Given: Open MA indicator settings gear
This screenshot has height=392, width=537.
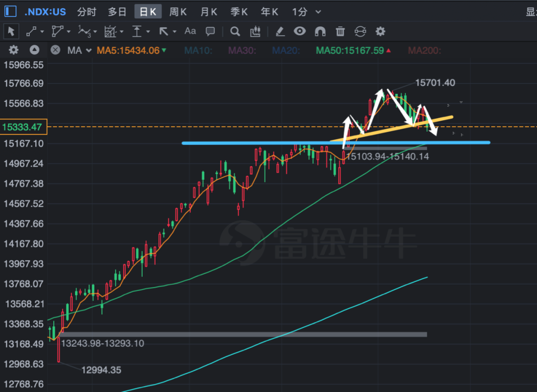Looking at the screenshot, I should 14,50.
